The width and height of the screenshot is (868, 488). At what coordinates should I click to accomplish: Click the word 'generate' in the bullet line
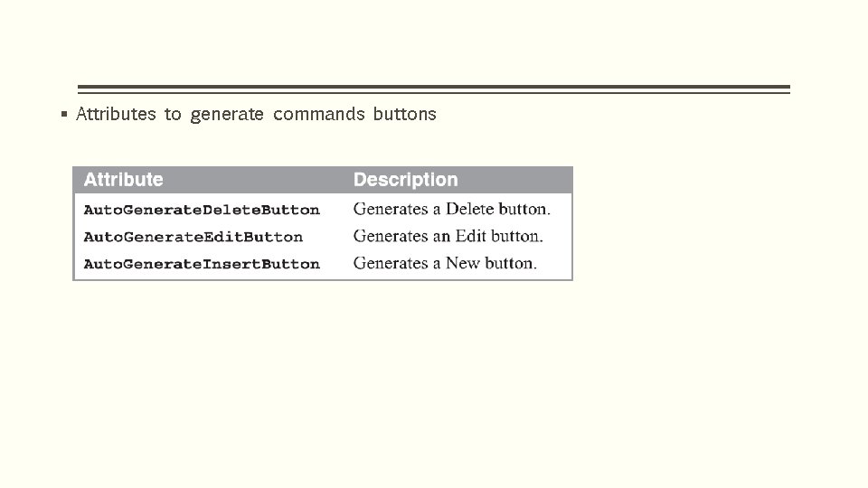(226, 115)
